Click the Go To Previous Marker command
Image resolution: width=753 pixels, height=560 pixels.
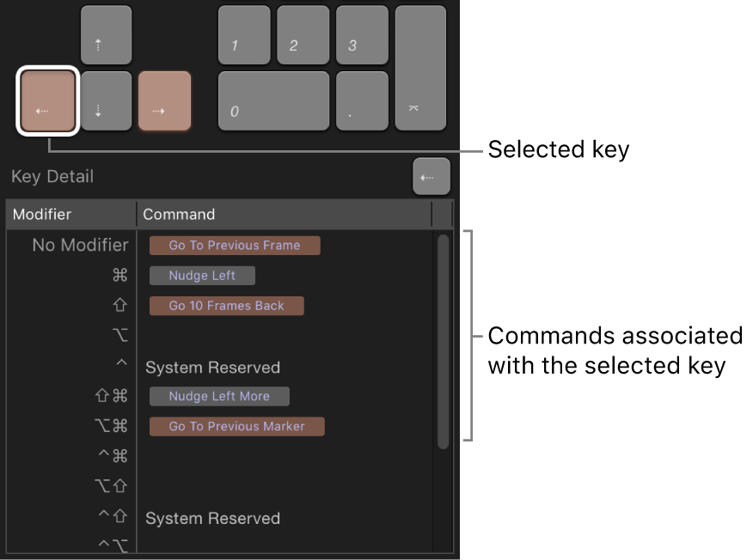236,426
